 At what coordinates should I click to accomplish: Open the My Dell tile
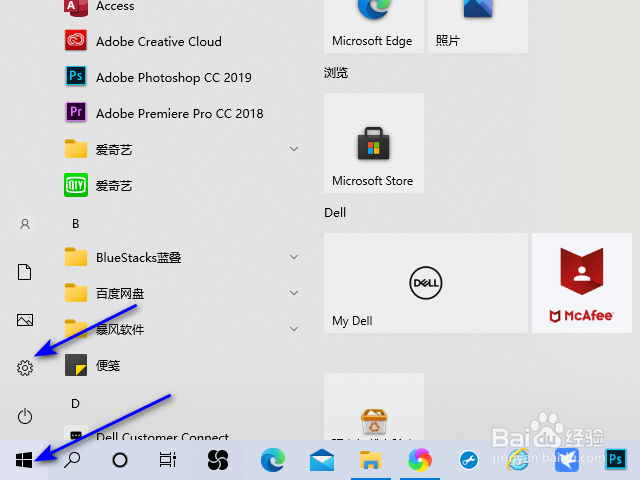click(426, 283)
